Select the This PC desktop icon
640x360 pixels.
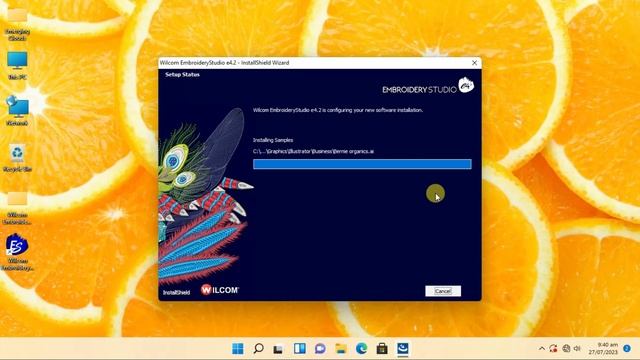(x=17, y=65)
